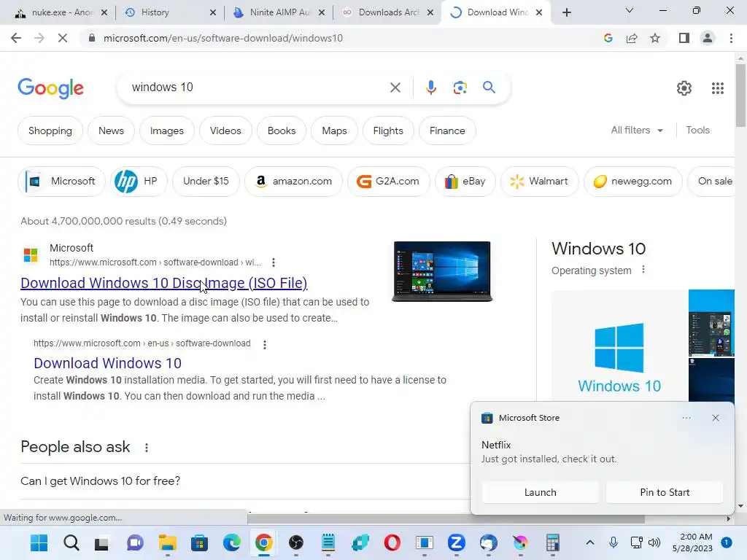
Task: Show hidden system tray icons
Action: pyautogui.click(x=589, y=542)
